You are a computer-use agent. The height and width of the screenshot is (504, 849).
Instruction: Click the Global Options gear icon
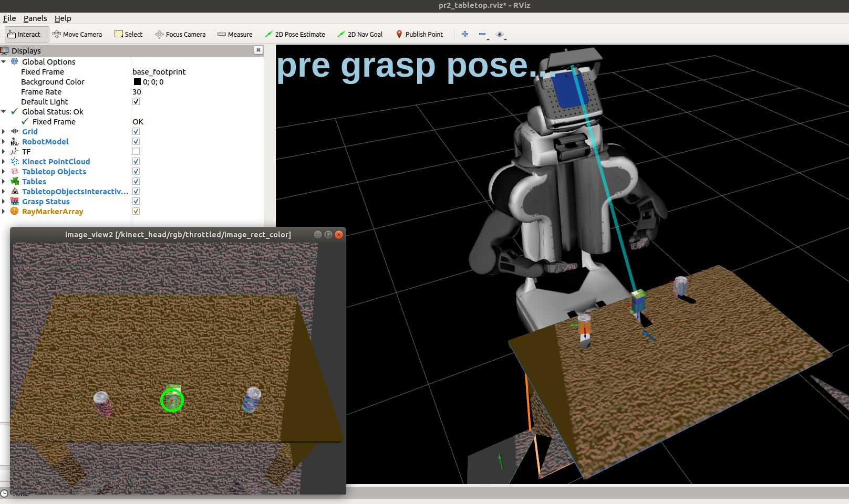(15, 61)
